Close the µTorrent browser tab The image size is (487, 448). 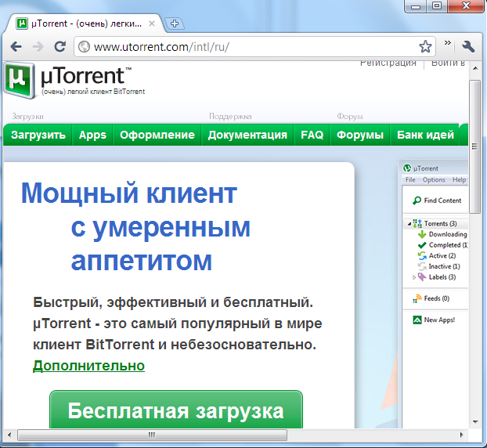coord(152,23)
